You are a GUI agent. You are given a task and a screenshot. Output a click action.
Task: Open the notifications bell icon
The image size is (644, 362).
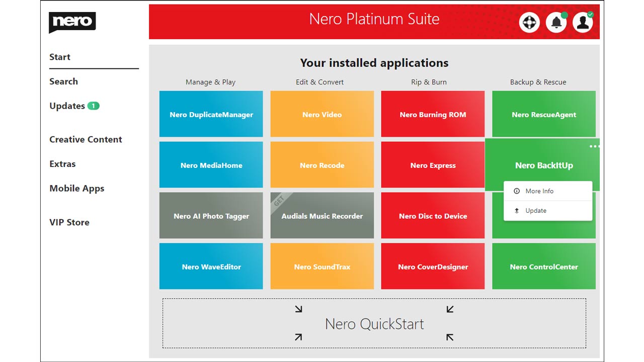point(556,23)
